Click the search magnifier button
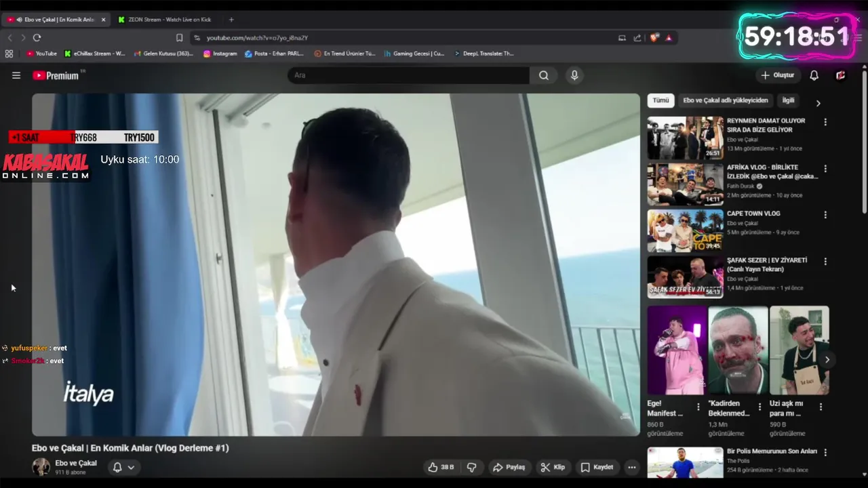Screen dimensions: 868x488 544,75
